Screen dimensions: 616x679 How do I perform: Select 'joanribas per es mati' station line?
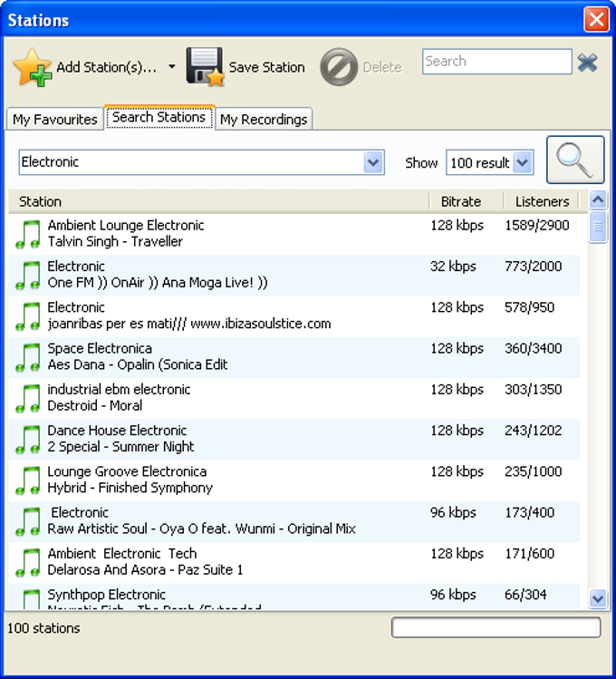pos(189,324)
